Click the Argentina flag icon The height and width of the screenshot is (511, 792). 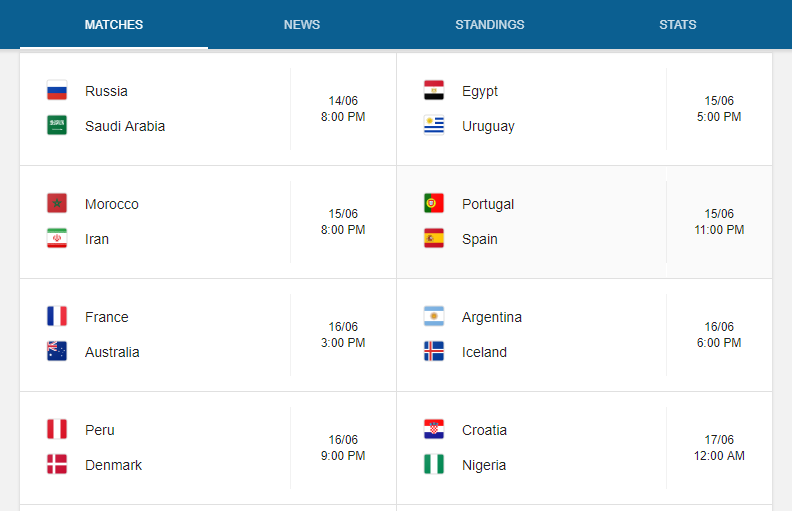tap(434, 317)
